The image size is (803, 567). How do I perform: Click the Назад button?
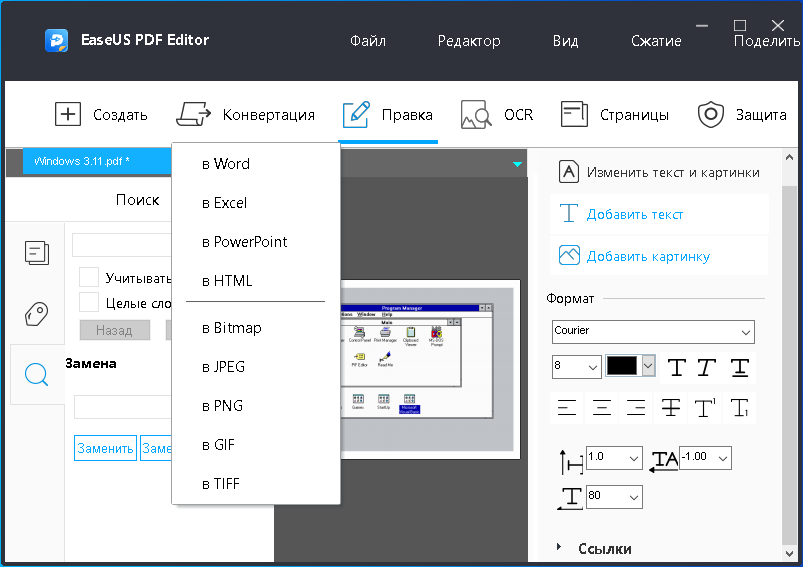coord(115,330)
